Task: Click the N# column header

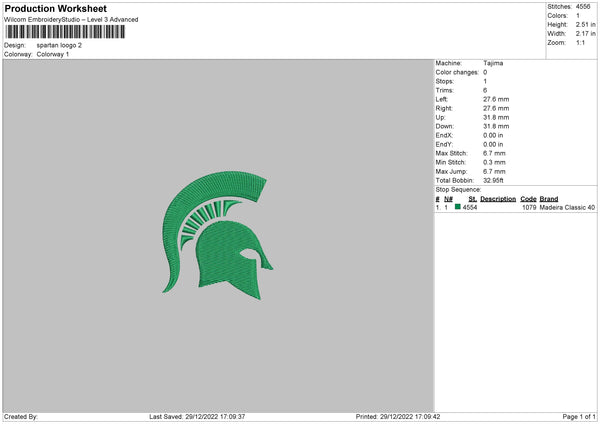Action: pyautogui.click(x=448, y=199)
